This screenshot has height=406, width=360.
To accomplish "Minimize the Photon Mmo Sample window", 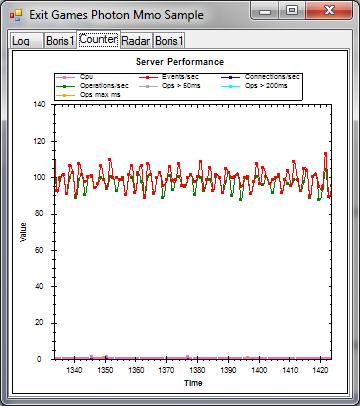I will coord(265,11).
